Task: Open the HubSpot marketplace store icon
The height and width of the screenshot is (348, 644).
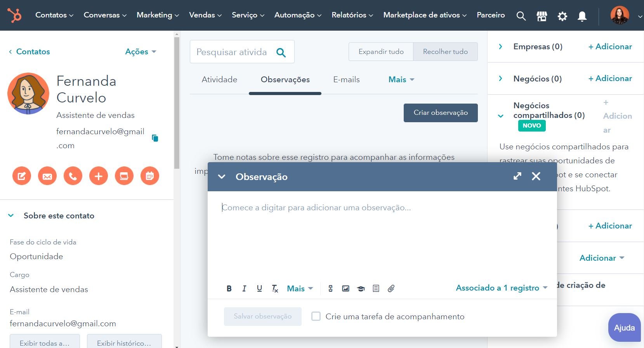Action: click(542, 16)
